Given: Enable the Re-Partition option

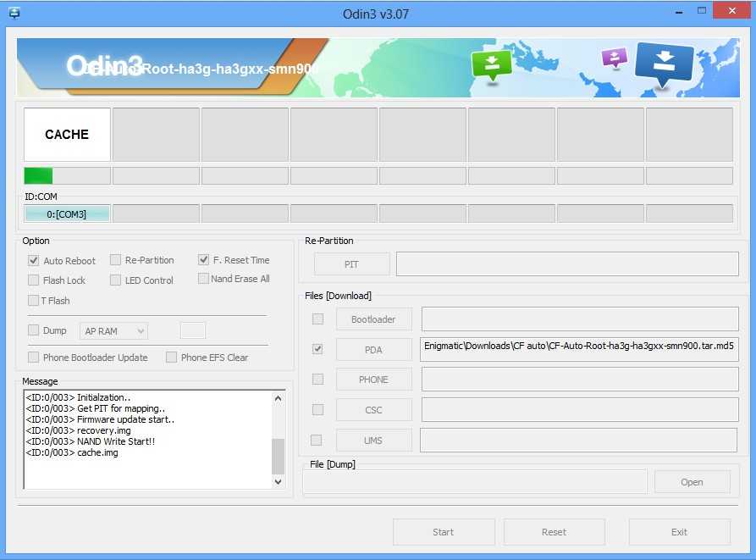Looking at the screenshot, I should click(x=115, y=260).
